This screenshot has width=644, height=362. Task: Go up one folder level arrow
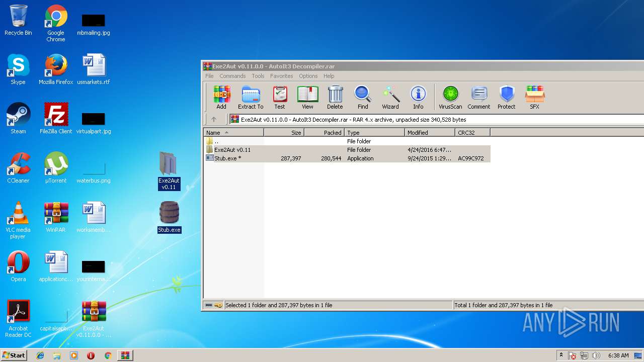click(214, 120)
